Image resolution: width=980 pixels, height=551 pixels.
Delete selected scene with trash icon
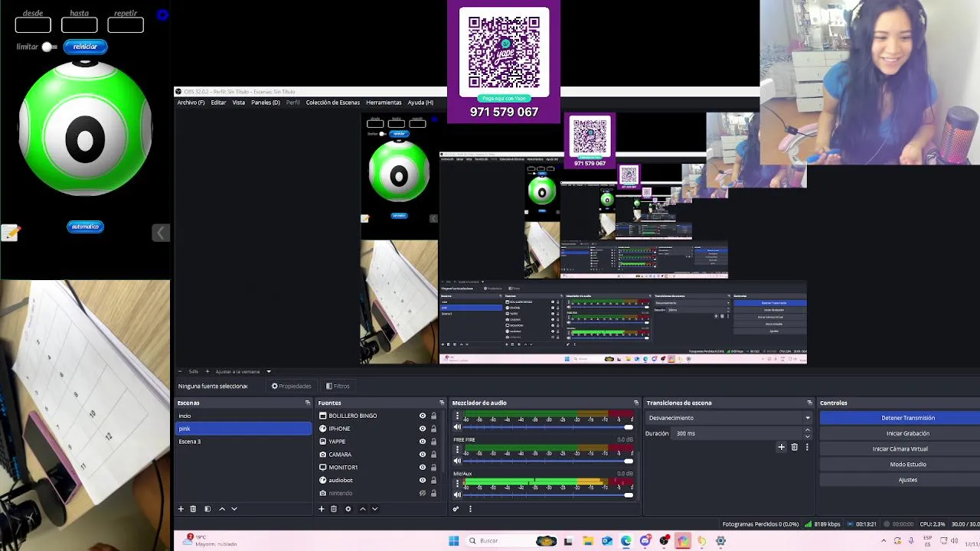[193, 509]
